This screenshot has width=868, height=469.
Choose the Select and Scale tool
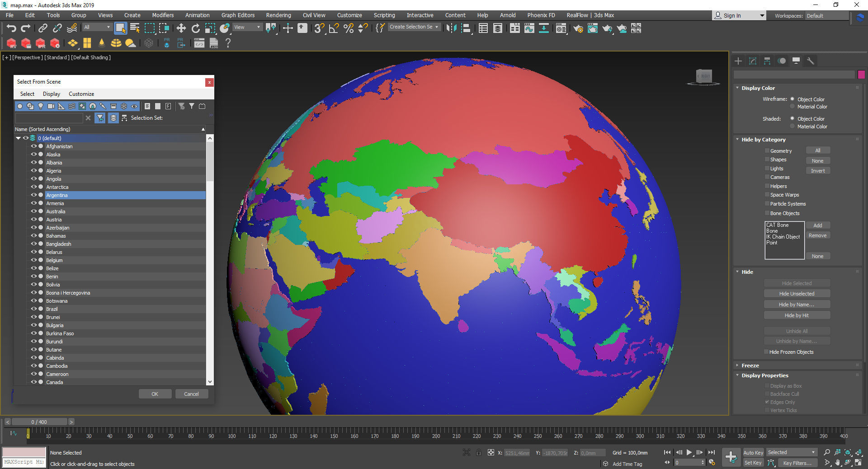coord(210,28)
